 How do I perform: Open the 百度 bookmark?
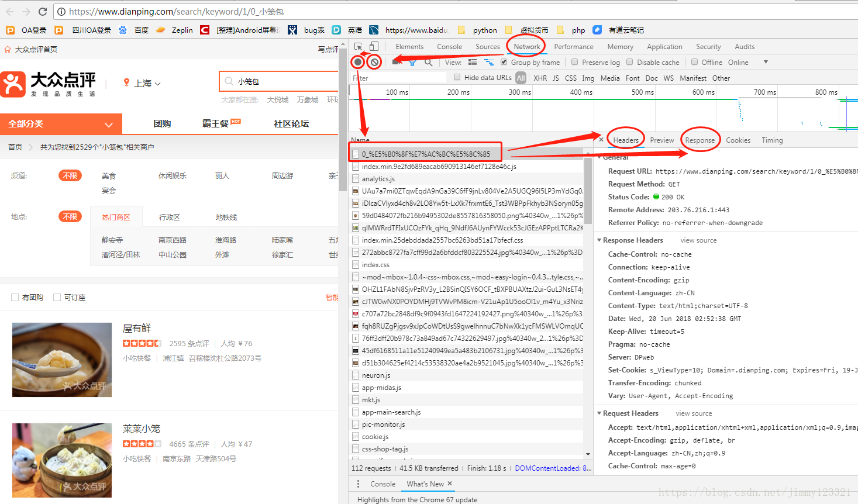[133, 30]
